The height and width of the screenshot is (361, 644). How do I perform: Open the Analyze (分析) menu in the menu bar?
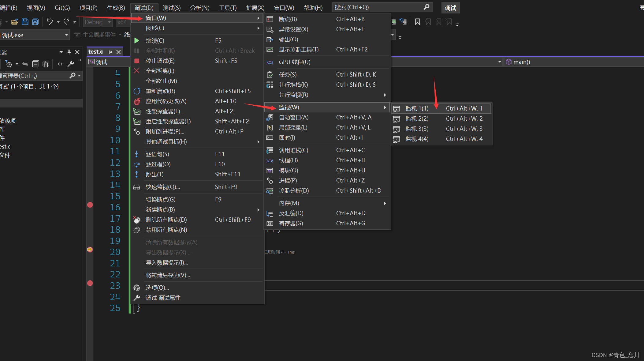199,8
